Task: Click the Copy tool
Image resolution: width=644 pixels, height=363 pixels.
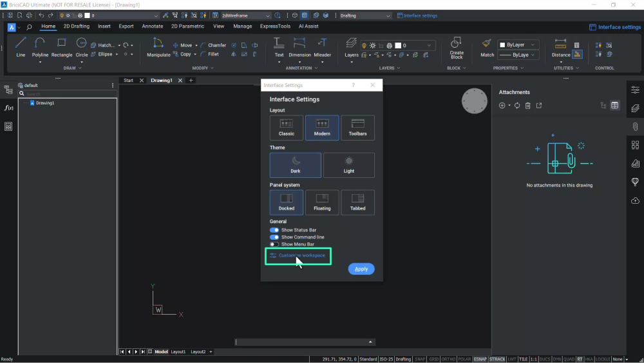Action: 182,54
